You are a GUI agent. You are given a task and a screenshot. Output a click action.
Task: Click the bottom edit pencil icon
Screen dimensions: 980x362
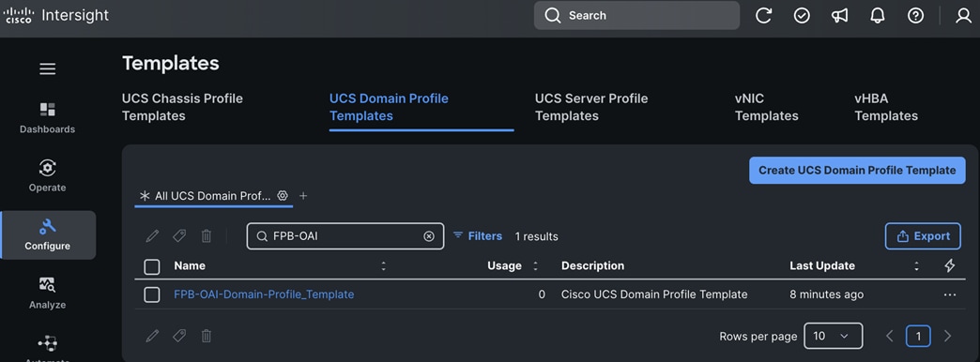(152, 336)
